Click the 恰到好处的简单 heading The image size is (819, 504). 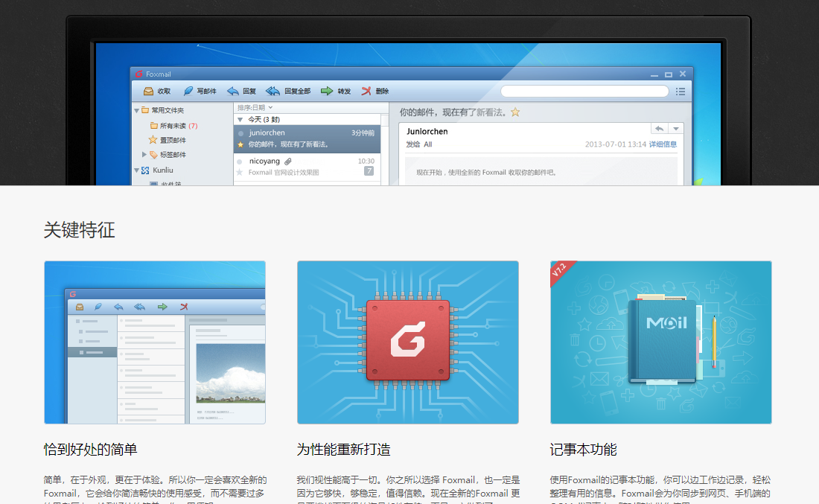(x=90, y=449)
